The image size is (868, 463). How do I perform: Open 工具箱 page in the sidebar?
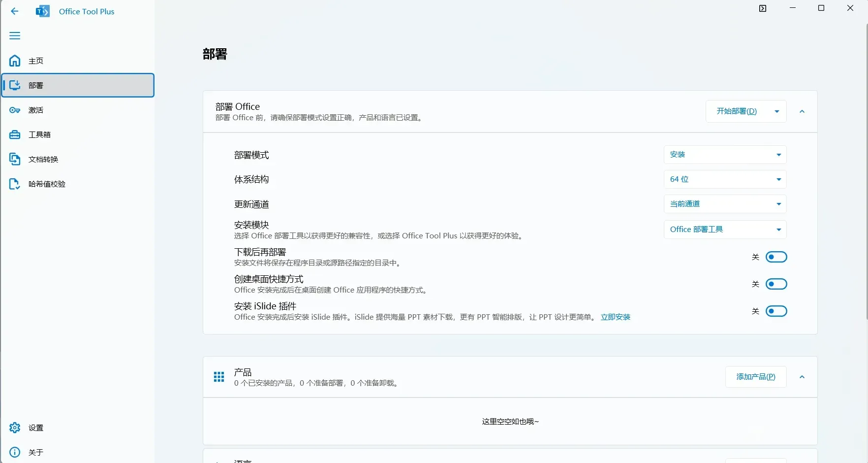(78, 134)
